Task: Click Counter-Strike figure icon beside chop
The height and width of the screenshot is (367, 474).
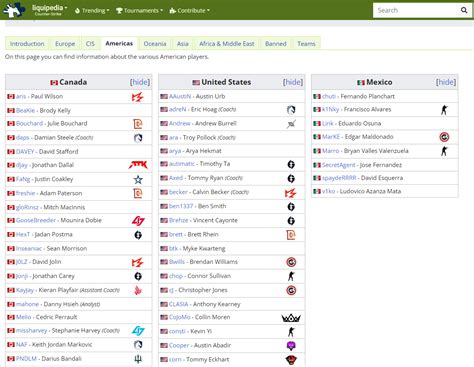Action: click(x=291, y=276)
